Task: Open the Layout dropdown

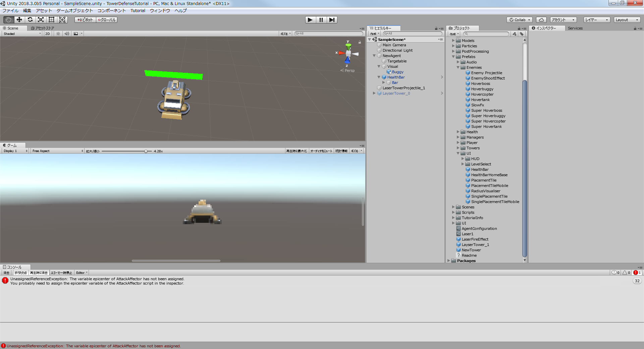Action: (x=627, y=20)
